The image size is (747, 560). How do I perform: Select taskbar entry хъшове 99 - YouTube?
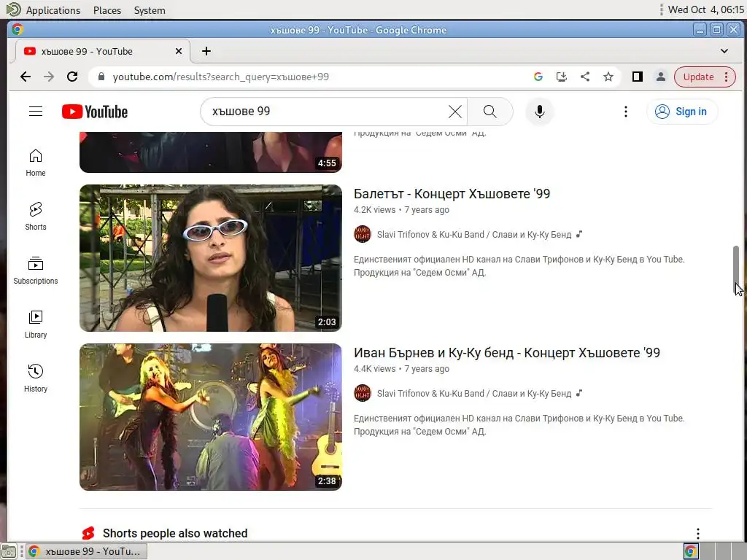(86, 551)
